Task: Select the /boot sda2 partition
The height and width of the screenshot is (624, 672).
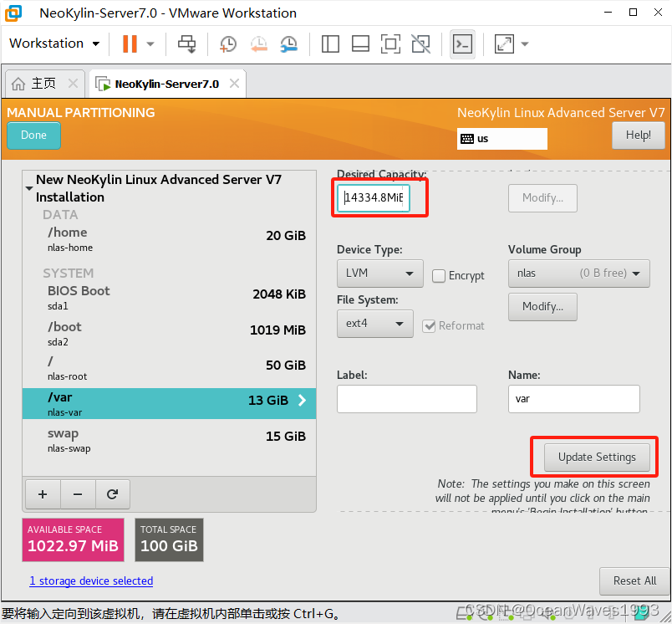Action: coord(170,333)
